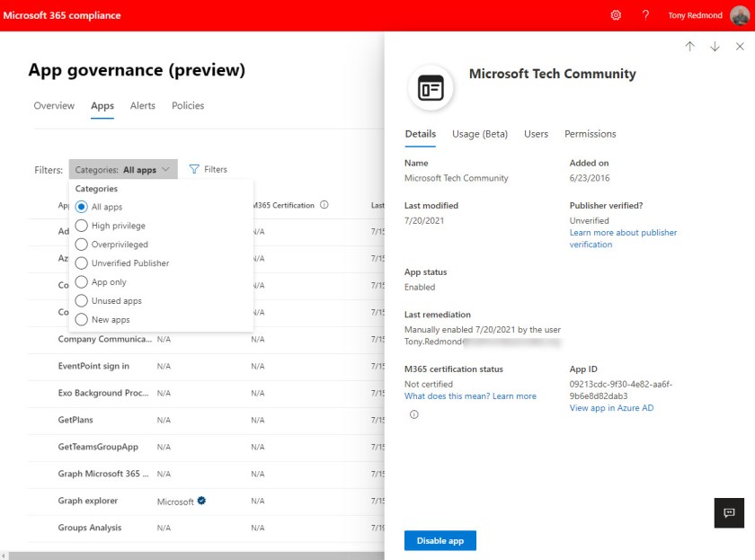Select the All apps radio button

pos(82,207)
